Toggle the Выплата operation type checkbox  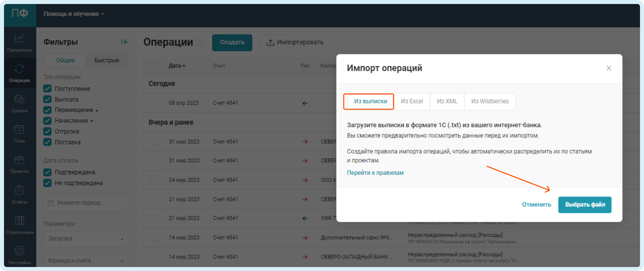pyautogui.click(x=47, y=99)
